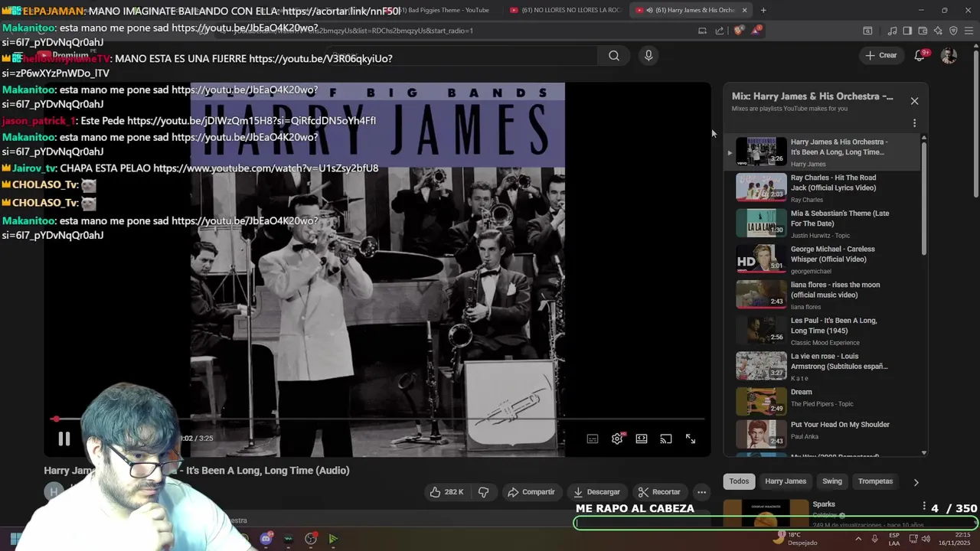980x551 pixels.
Task: Open the Brave Shields lion icon
Action: (x=738, y=31)
